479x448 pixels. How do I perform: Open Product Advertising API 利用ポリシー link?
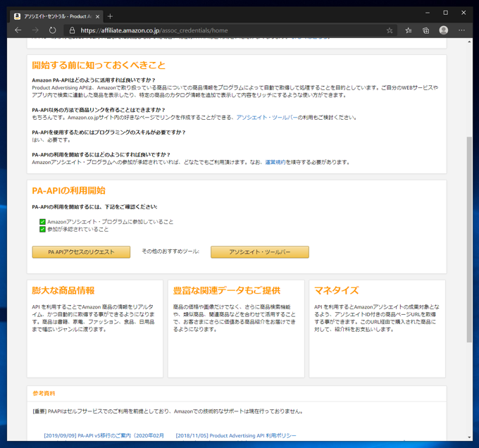[236, 435]
